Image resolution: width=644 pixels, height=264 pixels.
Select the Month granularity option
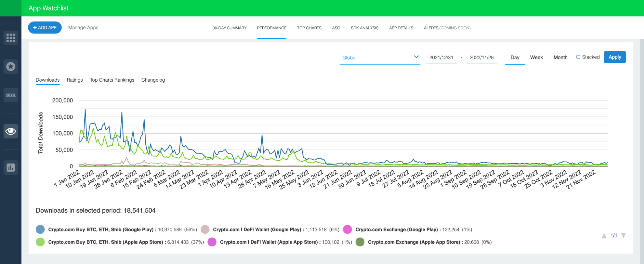pos(561,57)
